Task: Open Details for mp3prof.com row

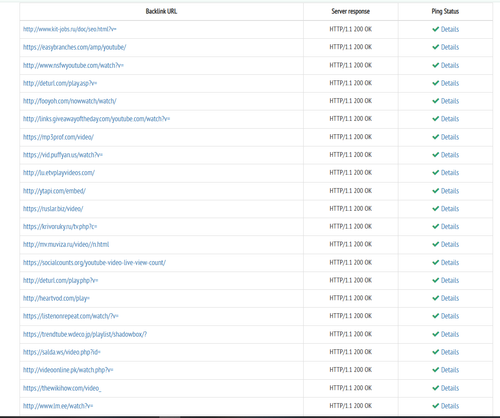Action: [450, 137]
